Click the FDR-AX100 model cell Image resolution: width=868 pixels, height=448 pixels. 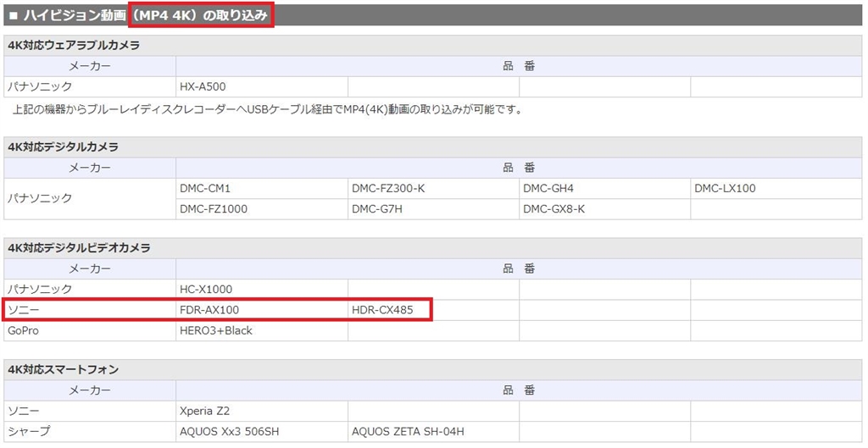[x=262, y=310]
